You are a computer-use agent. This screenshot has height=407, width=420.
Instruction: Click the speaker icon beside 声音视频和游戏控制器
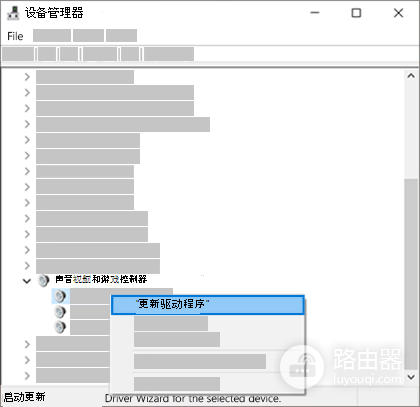click(43, 280)
